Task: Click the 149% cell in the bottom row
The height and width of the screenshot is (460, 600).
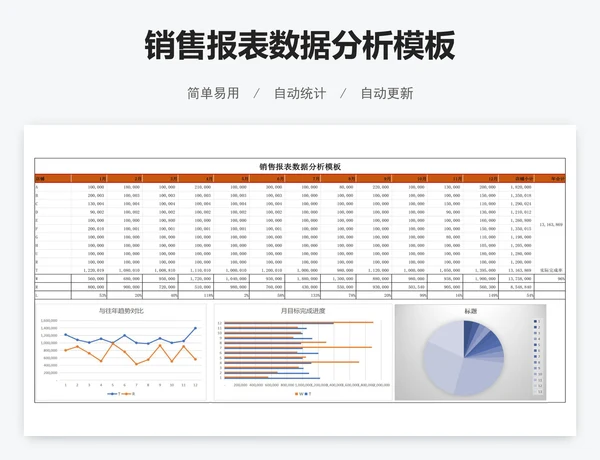Action: pyautogui.click(x=481, y=295)
